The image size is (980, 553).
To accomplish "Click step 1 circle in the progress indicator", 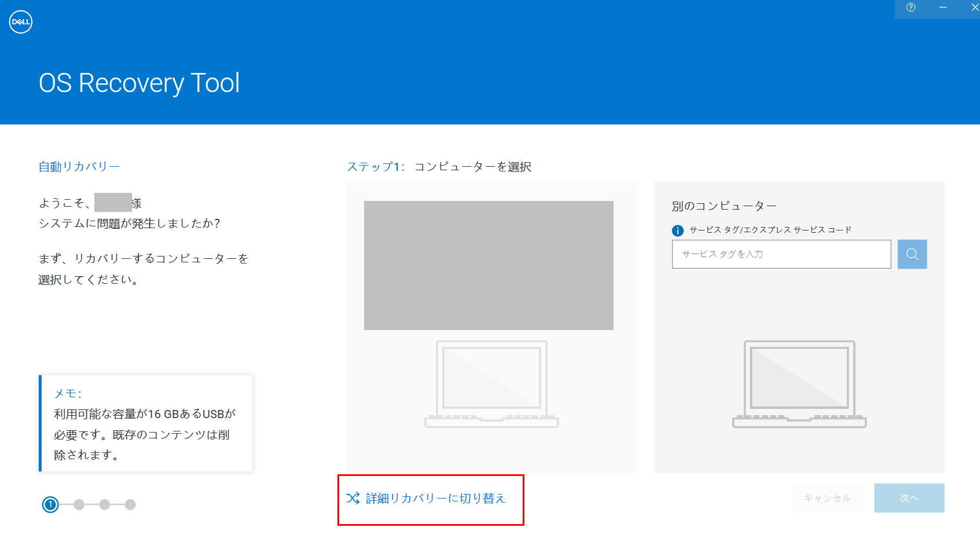I will coord(50,505).
